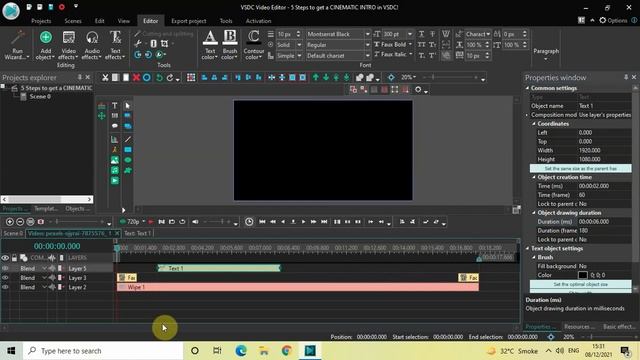Collapse the Common settings section
Screen dimensions: 640x360
click(527, 88)
